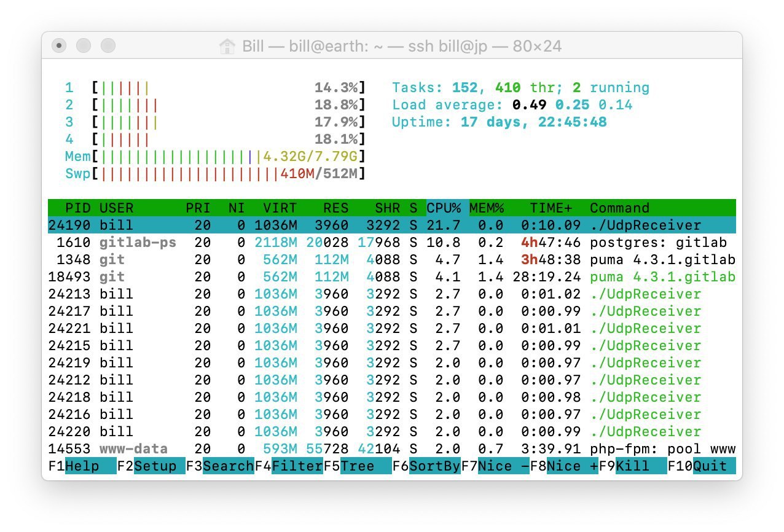This screenshot has width=784, height=532.
Task: Click the home folder icon in title bar
Action: click(x=227, y=46)
